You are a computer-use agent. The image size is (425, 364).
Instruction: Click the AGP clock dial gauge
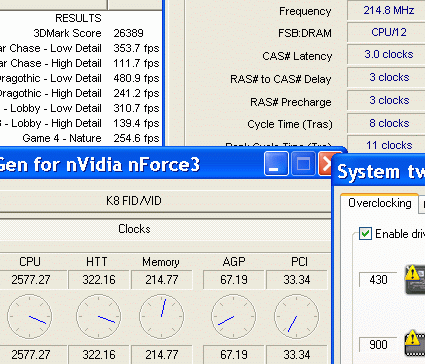[234, 316]
